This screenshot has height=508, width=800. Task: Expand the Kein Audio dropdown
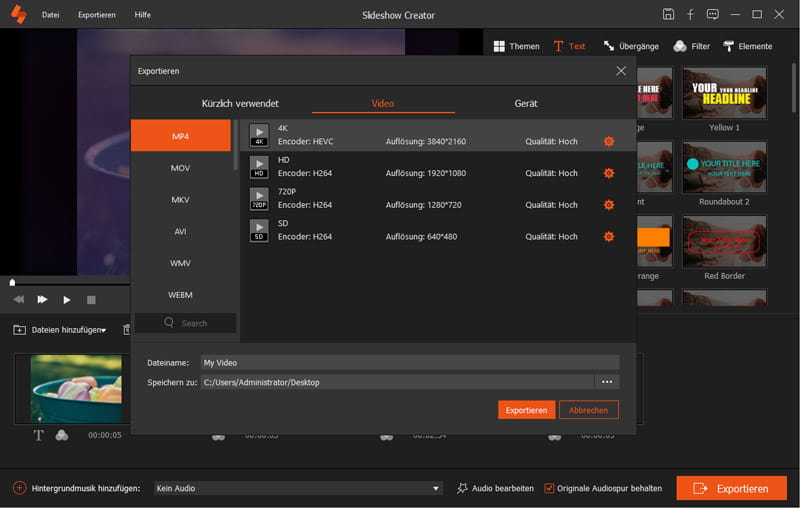point(436,488)
